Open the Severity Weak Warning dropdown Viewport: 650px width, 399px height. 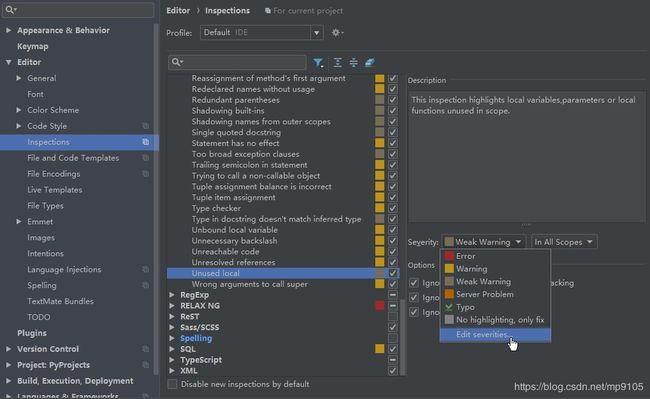click(483, 242)
